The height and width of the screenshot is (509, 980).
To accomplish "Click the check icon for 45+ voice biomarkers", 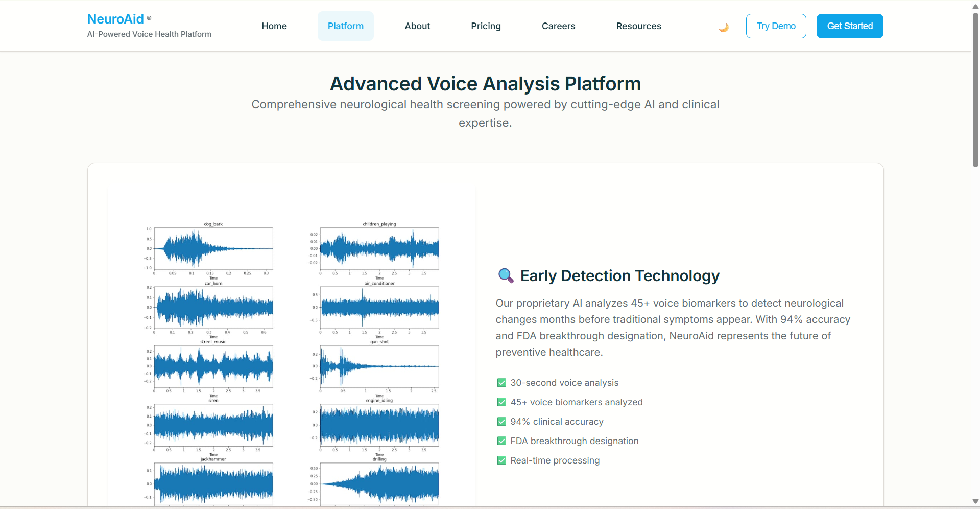I will click(x=501, y=402).
